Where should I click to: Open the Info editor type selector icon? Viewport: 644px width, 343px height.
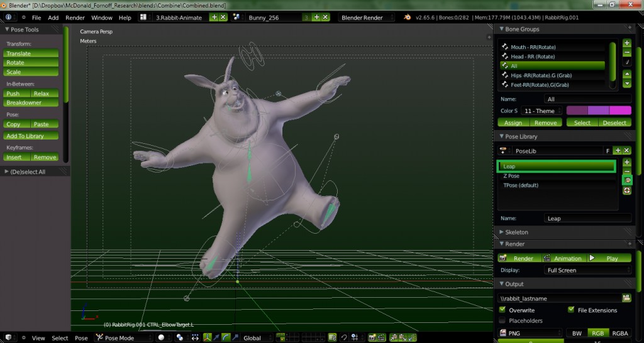9,17
